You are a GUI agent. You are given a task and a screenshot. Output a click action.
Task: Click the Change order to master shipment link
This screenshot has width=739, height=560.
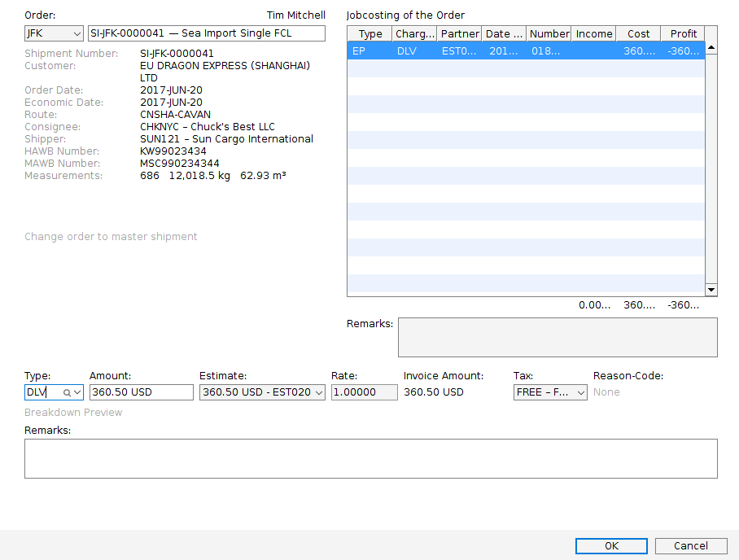(111, 236)
